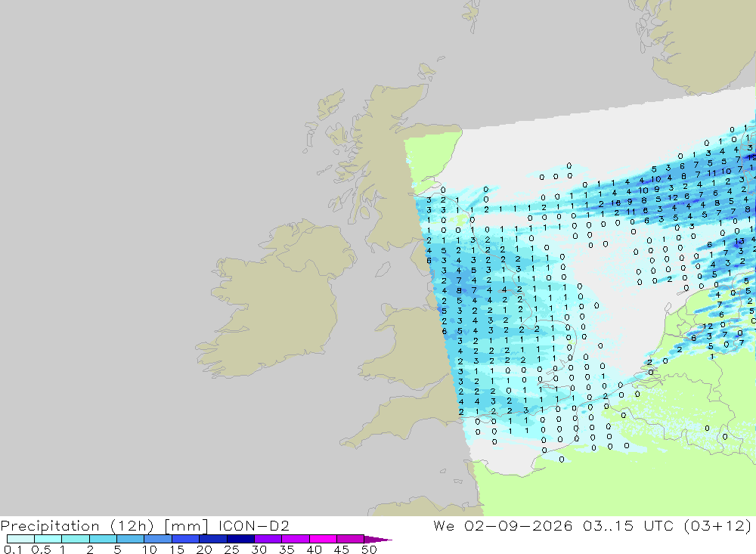Click the 40–45 mm magenta legend swatch
The image size is (756, 554).
(x=323, y=539)
